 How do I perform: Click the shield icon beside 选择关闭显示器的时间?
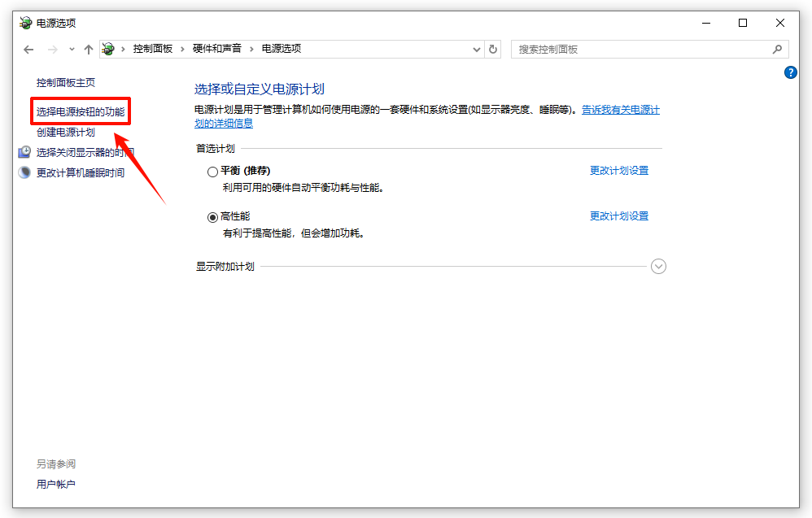tap(24, 151)
